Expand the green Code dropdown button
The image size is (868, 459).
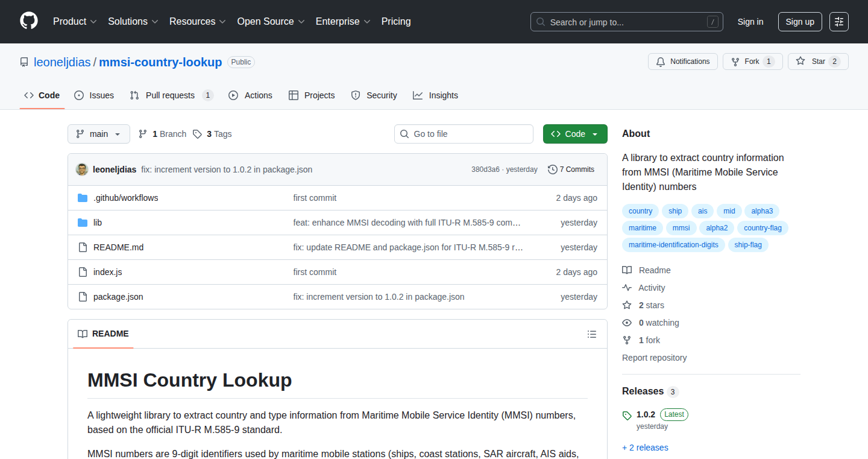575,134
